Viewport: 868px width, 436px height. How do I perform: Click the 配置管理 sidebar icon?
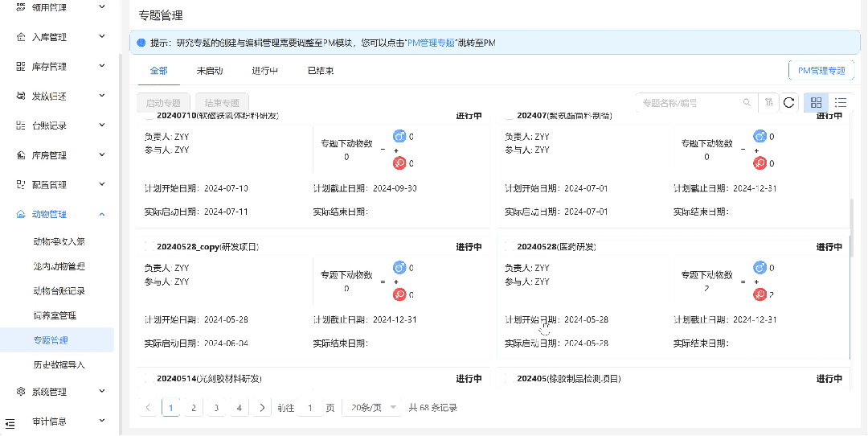[x=21, y=184]
